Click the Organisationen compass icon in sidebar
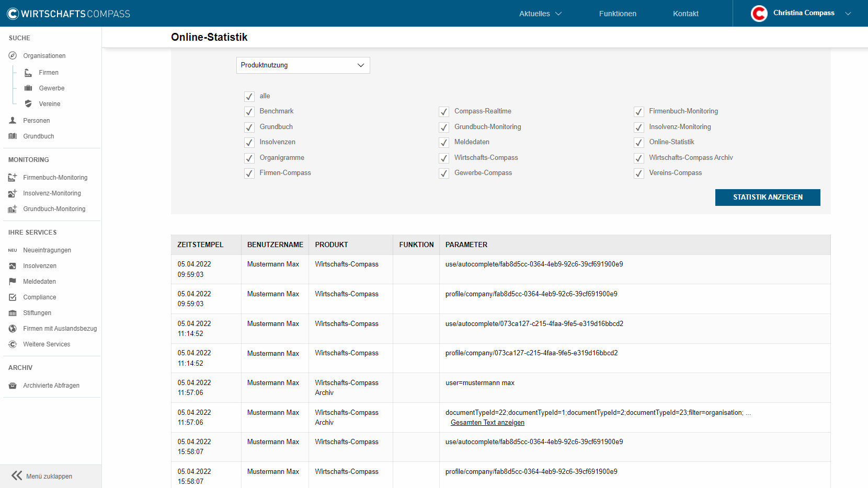The width and height of the screenshot is (868, 488). click(13, 56)
